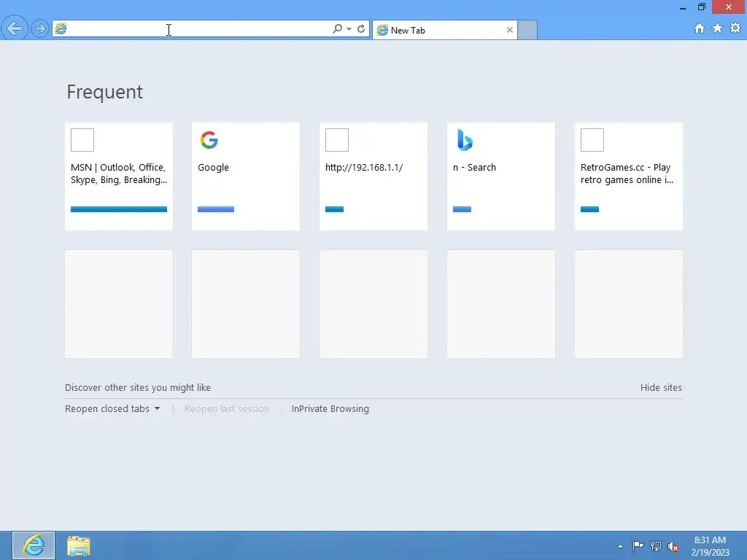Click the Bing logo icon
This screenshot has height=560, width=747.
(x=465, y=140)
